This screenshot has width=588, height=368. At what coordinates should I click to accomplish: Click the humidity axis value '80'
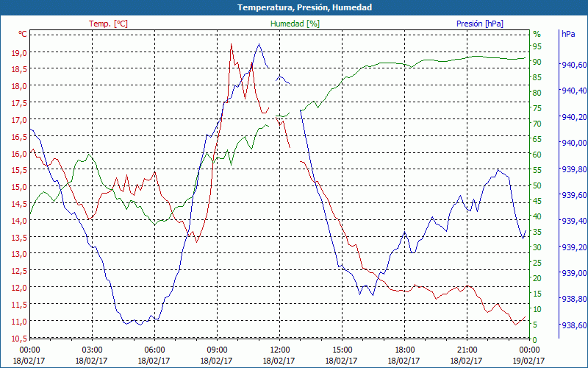coord(537,93)
